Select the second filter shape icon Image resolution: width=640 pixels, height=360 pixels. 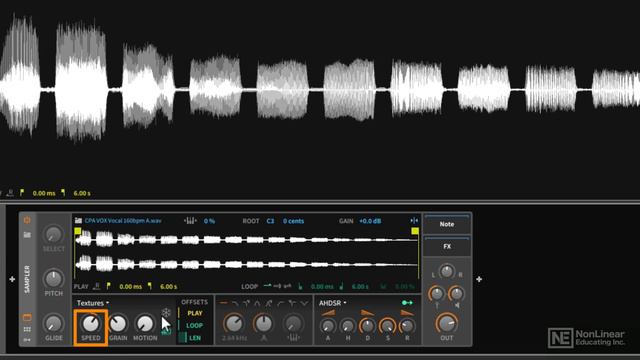pos(235,303)
